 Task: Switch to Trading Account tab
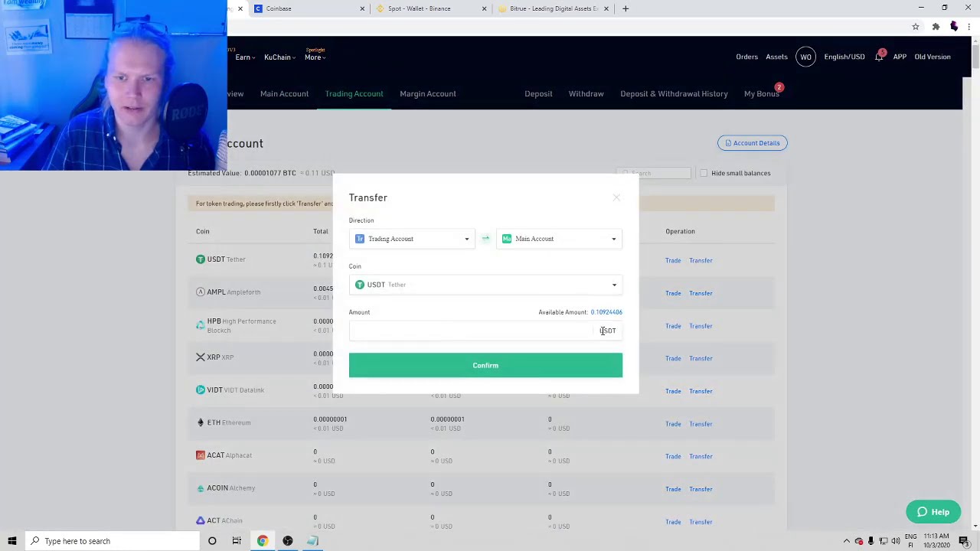(x=354, y=93)
